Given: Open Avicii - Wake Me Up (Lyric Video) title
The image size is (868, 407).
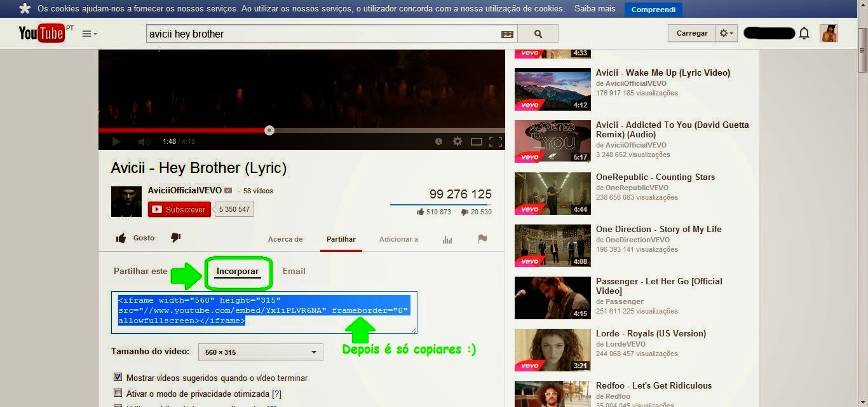Looking at the screenshot, I should (663, 72).
